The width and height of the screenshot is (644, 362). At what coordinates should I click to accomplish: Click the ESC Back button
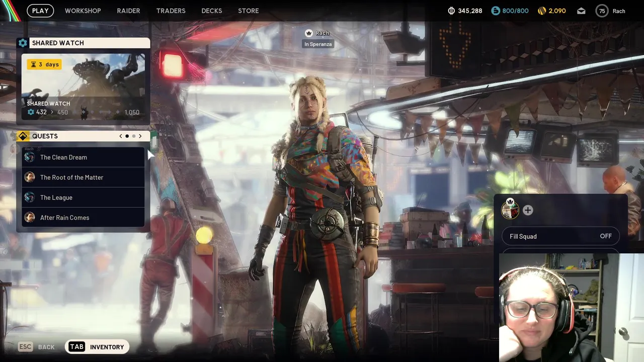36,347
